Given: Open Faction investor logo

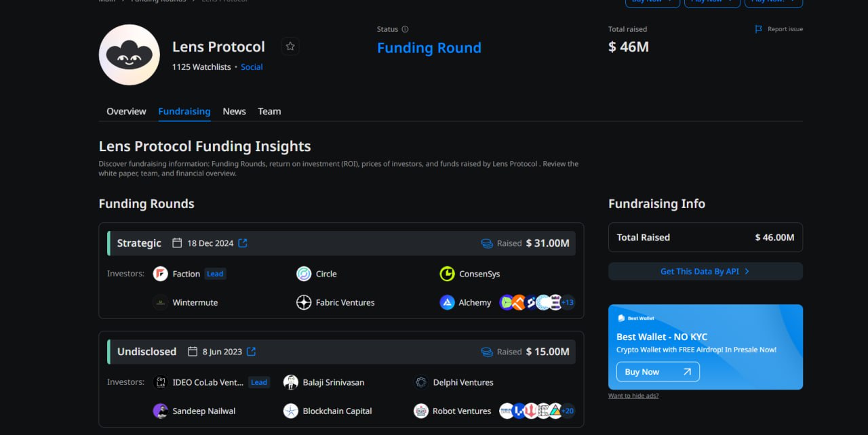Looking at the screenshot, I should coord(160,274).
